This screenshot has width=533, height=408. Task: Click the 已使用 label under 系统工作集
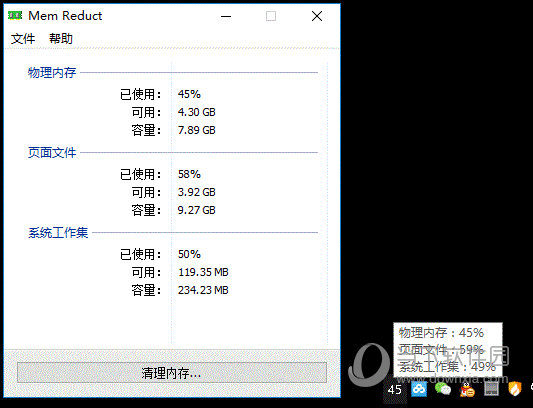pos(141,254)
